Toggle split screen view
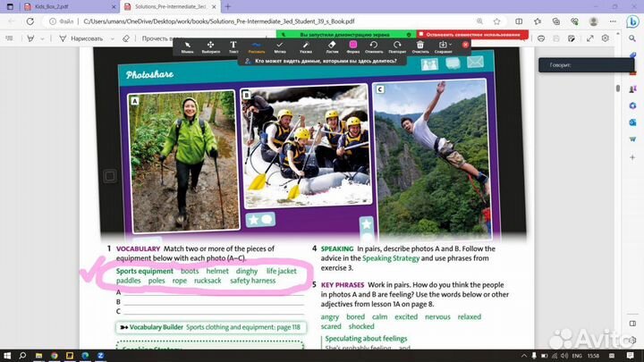The image size is (644, 362). [519, 21]
